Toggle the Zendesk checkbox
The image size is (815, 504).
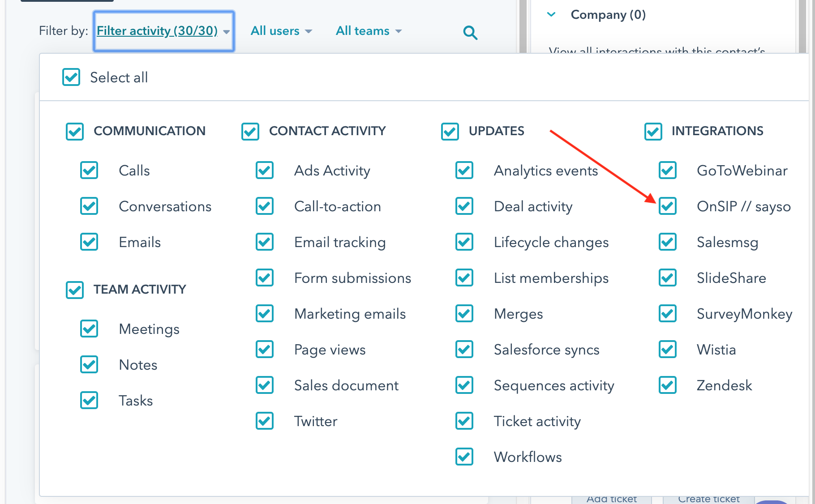(x=668, y=385)
